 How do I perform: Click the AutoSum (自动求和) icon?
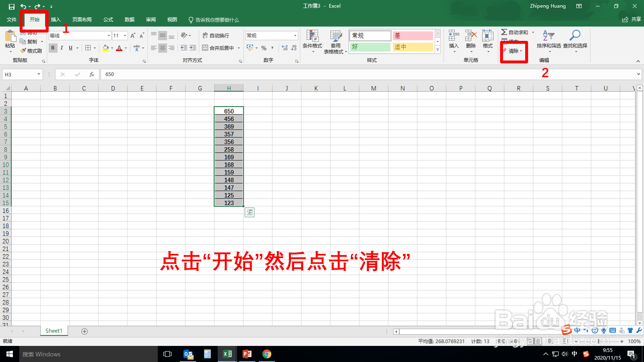[504, 32]
